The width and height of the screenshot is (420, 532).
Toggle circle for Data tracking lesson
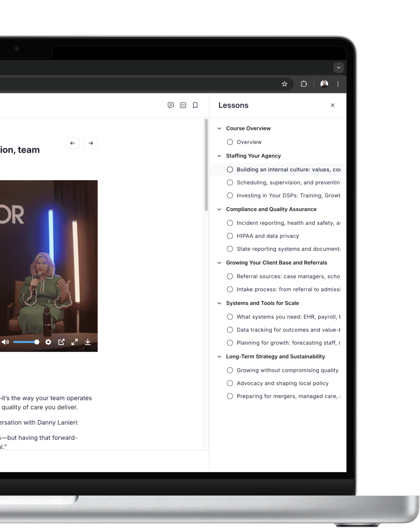(x=230, y=330)
